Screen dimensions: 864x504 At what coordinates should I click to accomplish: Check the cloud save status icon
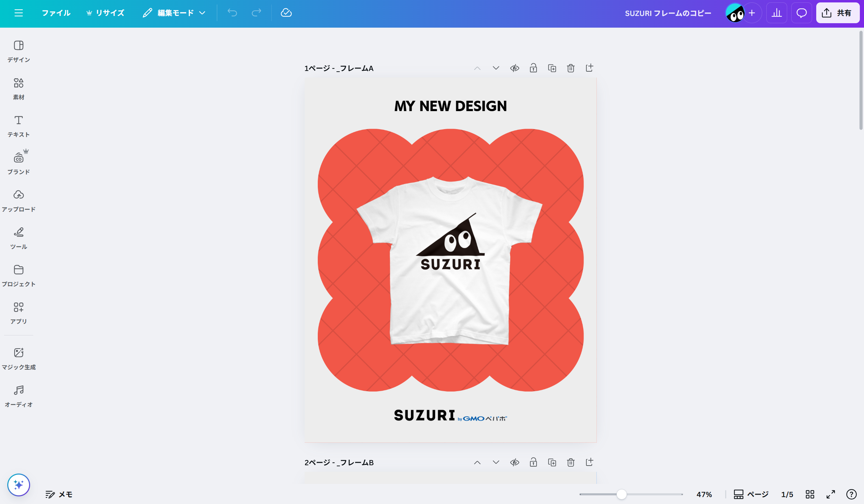tap(286, 13)
